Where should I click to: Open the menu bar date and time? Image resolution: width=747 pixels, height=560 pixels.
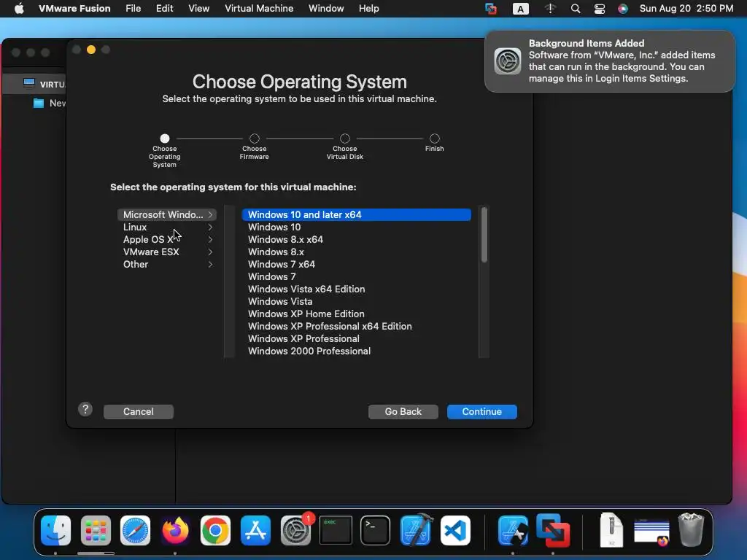[x=686, y=9]
